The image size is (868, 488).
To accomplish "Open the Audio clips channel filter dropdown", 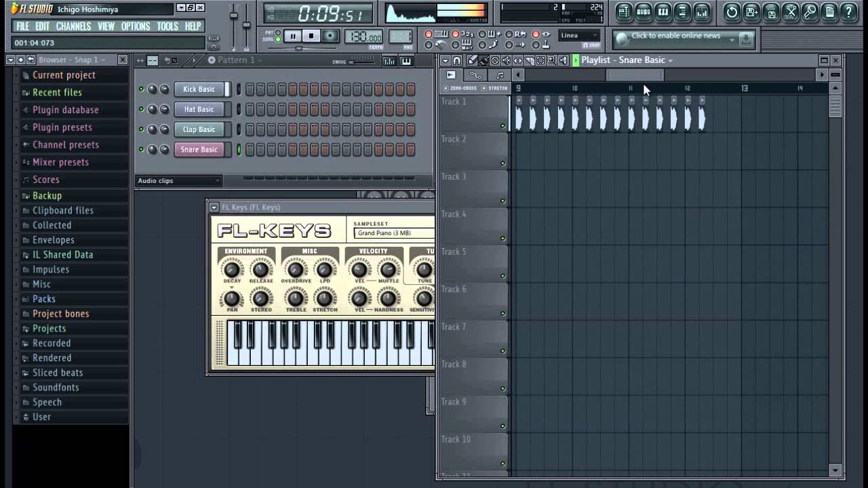I will pyautogui.click(x=179, y=181).
